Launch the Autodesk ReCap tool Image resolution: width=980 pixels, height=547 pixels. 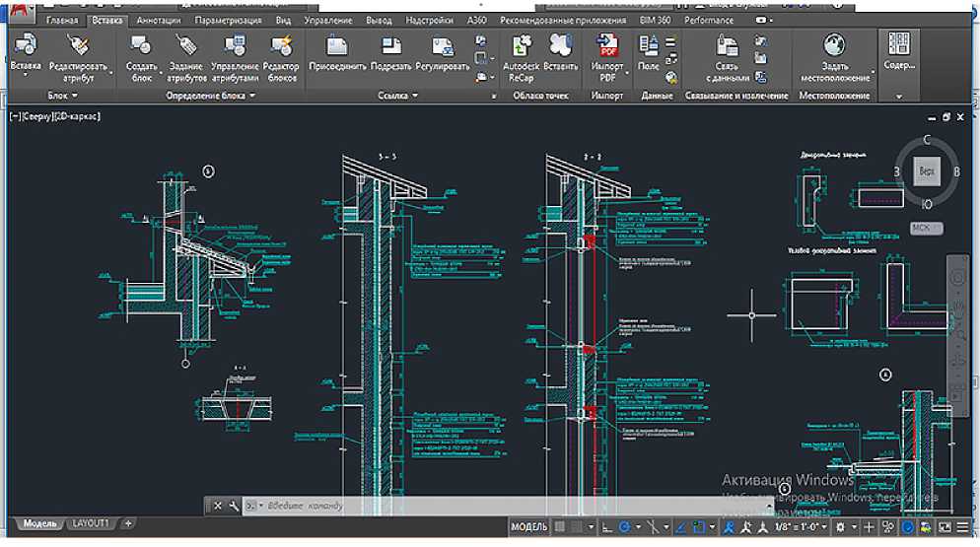coord(521,44)
